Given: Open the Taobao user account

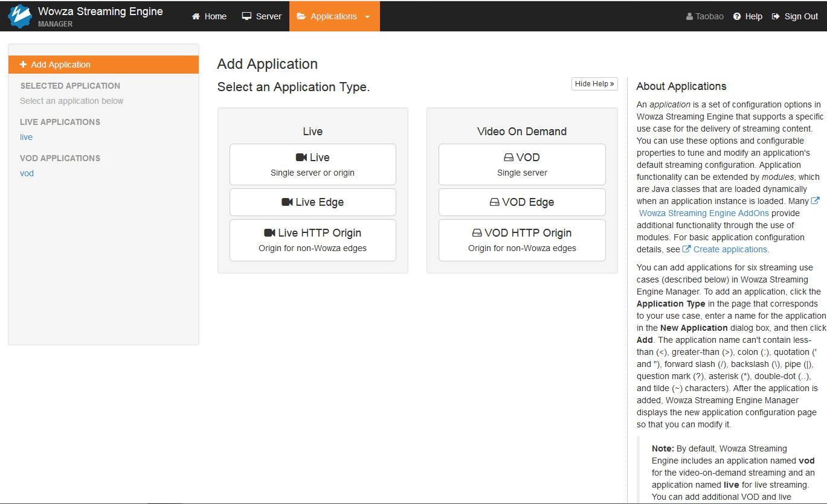Looking at the screenshot, I should [704, 16].
